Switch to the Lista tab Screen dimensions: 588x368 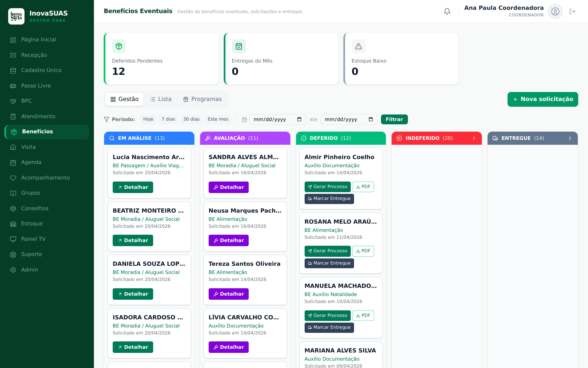coord(161,99)
